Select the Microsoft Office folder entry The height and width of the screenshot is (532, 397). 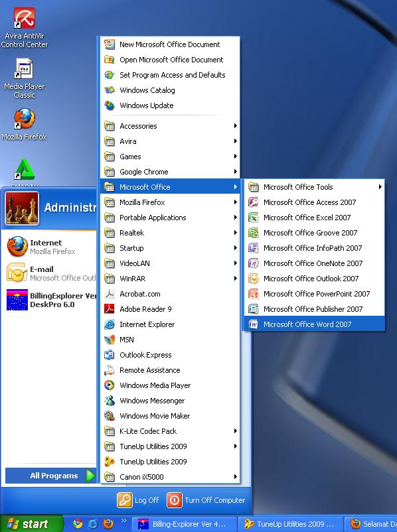170,186
